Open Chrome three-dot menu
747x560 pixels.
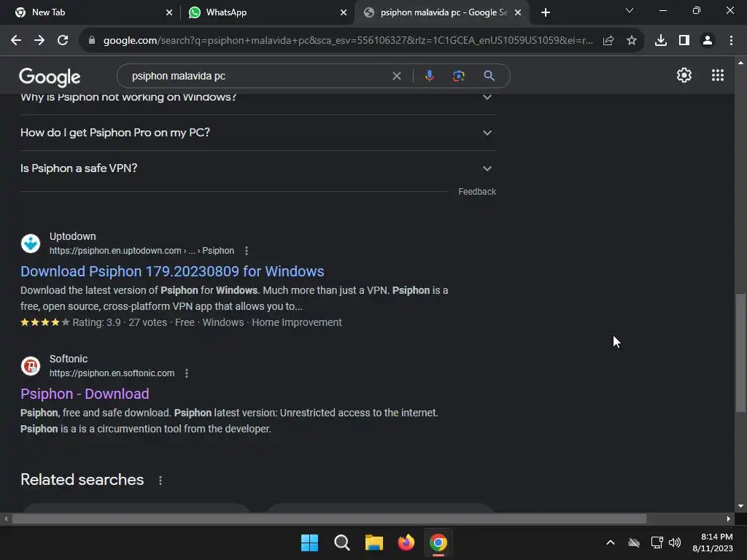(x=731, y=41)
